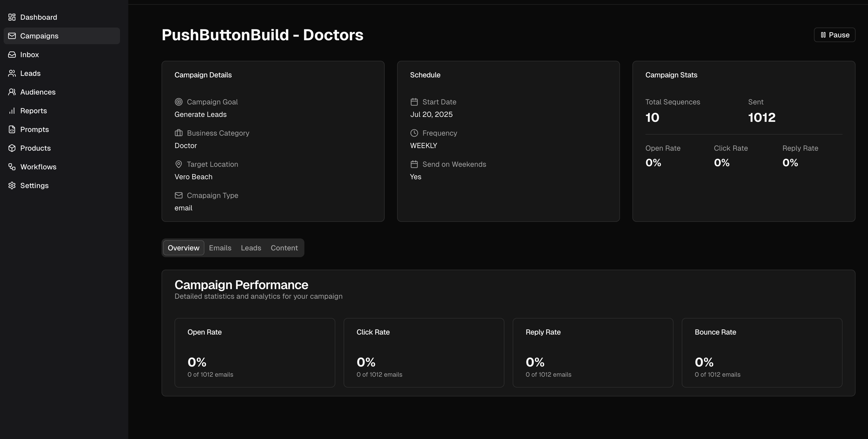Click the Campaign Goal target icon
Screen dimensions: 868x439
(179, 102)
